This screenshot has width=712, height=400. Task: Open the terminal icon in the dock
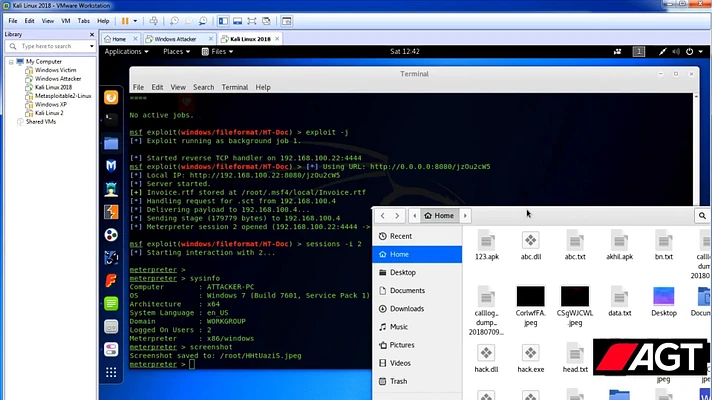111,119
